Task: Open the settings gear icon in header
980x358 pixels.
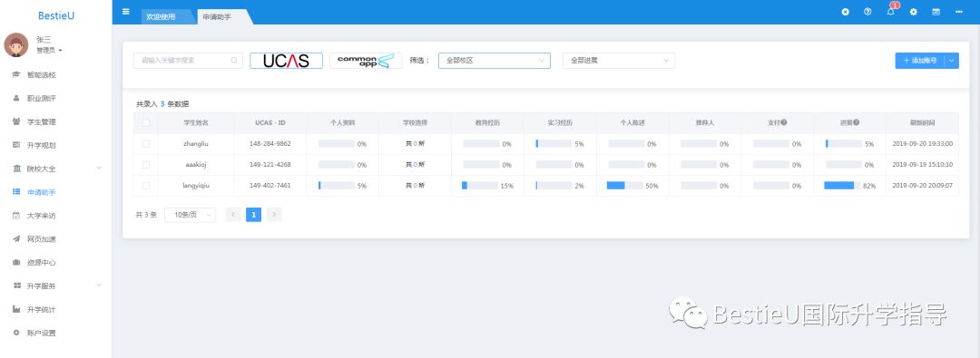Action: coord(913,11)
